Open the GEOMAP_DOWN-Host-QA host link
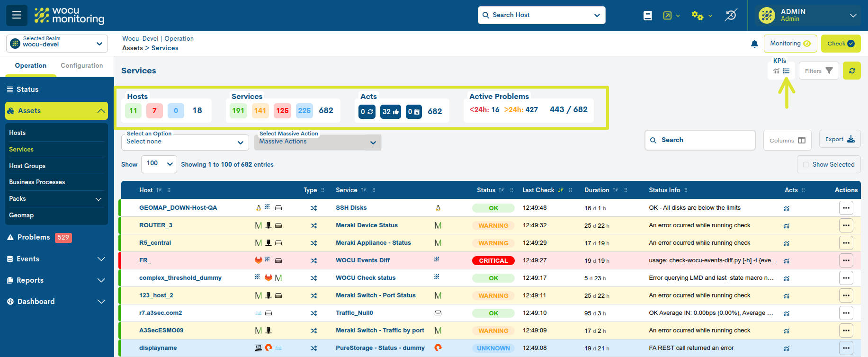This screenshot has width=868, height=357. coord(178,208)
